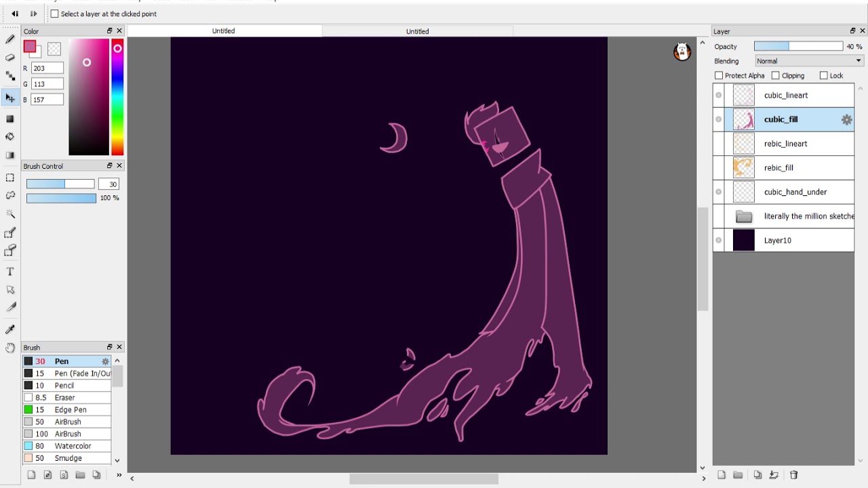Select the rectangular Selection tool
Viewport: 868px width, 488px height.
click(10, 178)
